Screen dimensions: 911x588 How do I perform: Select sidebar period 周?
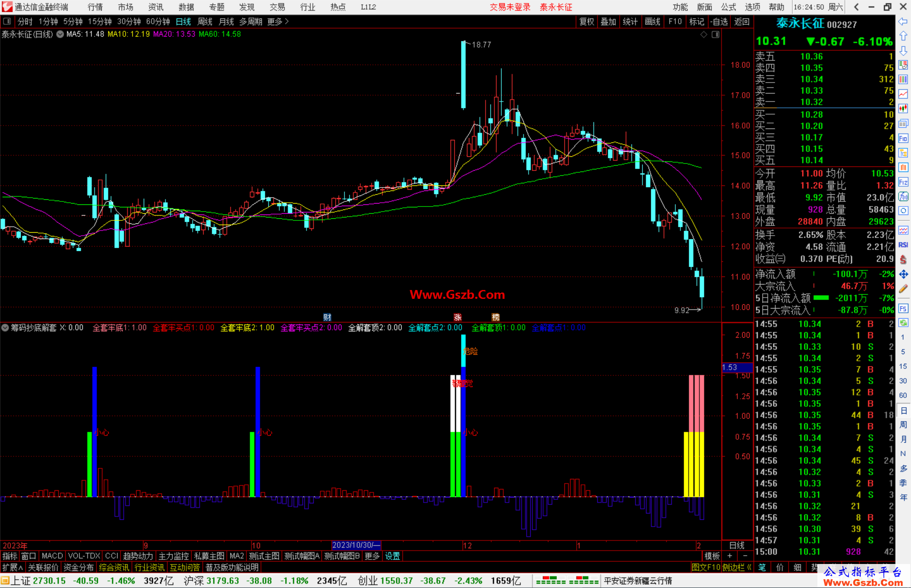903,424
